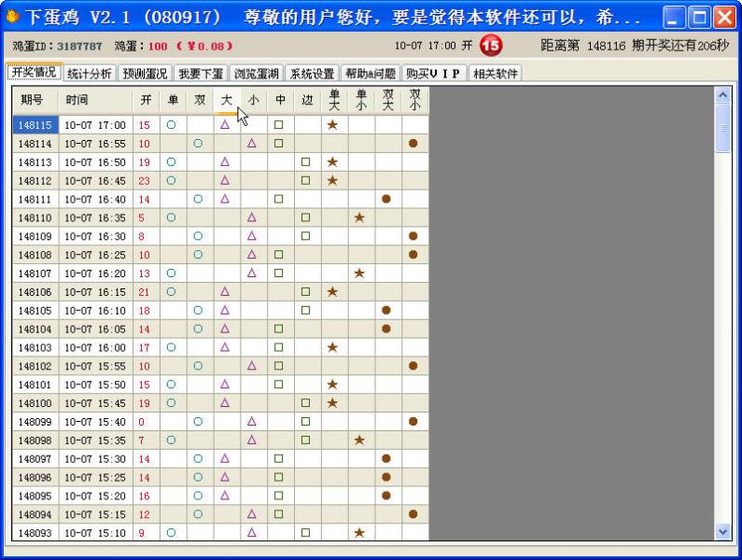Click the 单大 column header
The width and height of the screenshot is (742, 560).
tap(334, 100)
